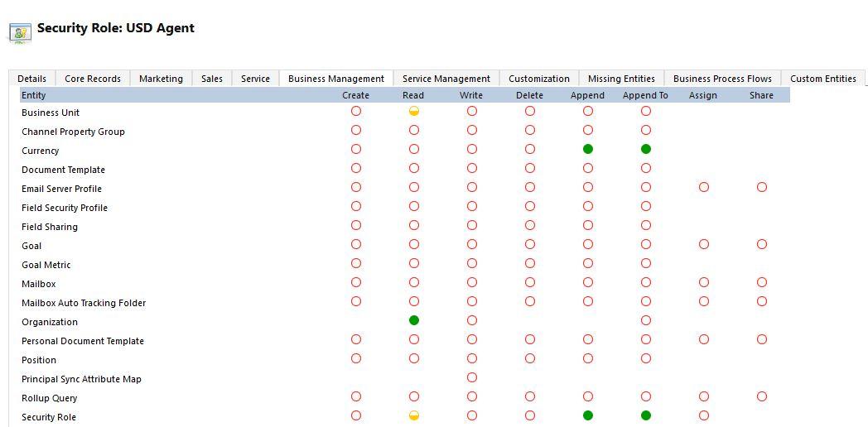
Task: Click the Security Role header icon
Action: point(20,31)
